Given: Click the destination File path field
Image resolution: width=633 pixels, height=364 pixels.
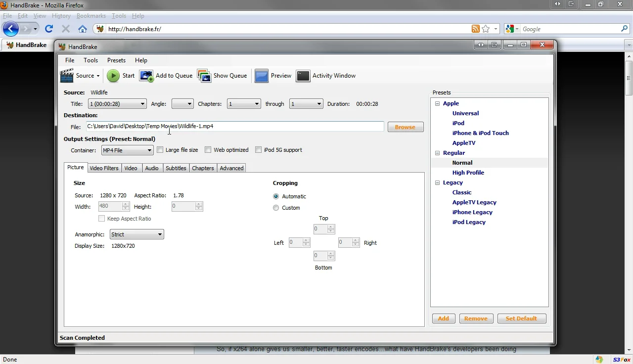Looking at the screenshot, I should coord(235,127).
